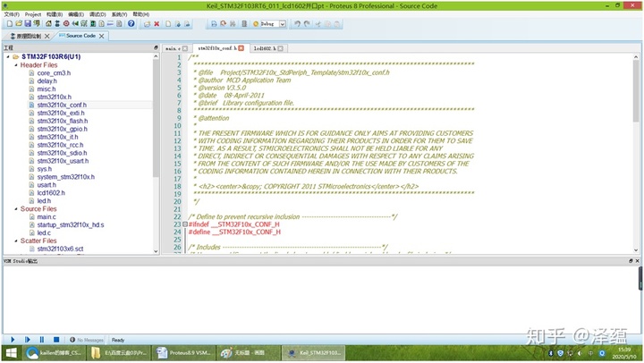This screenshot has width=644, height=363.
Task: Close the 原理图绘制 tab
Action: pos(47,36)
